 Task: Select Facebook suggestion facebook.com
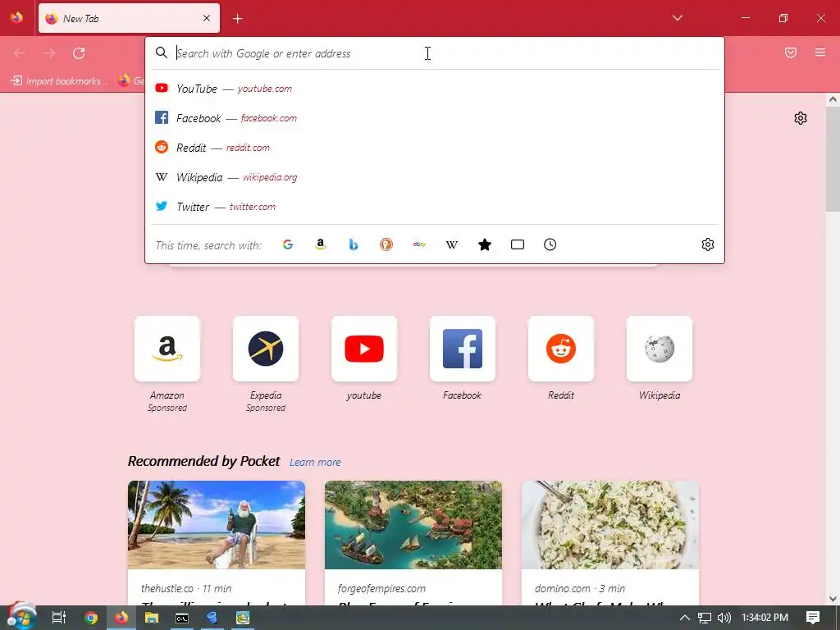coord(434,118)
